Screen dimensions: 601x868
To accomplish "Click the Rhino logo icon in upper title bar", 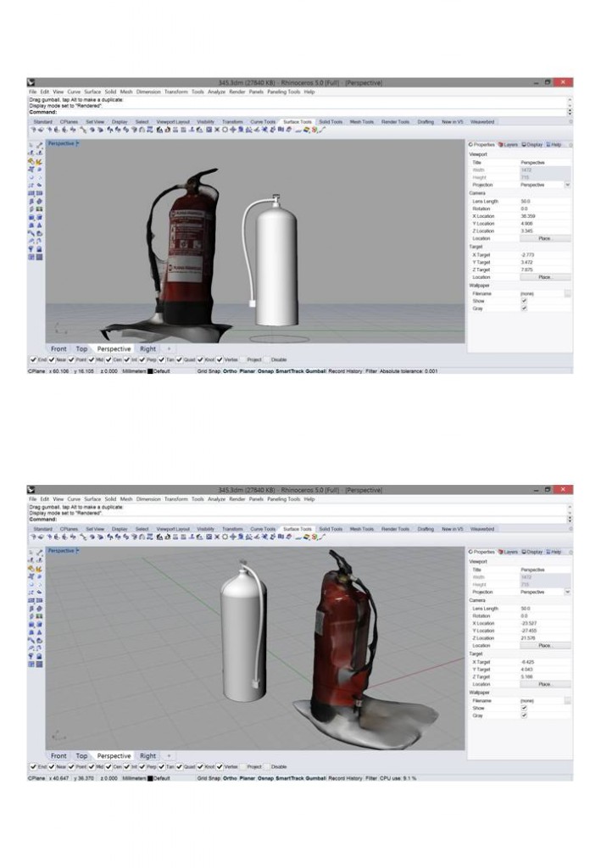I will (x=32, y=82).
